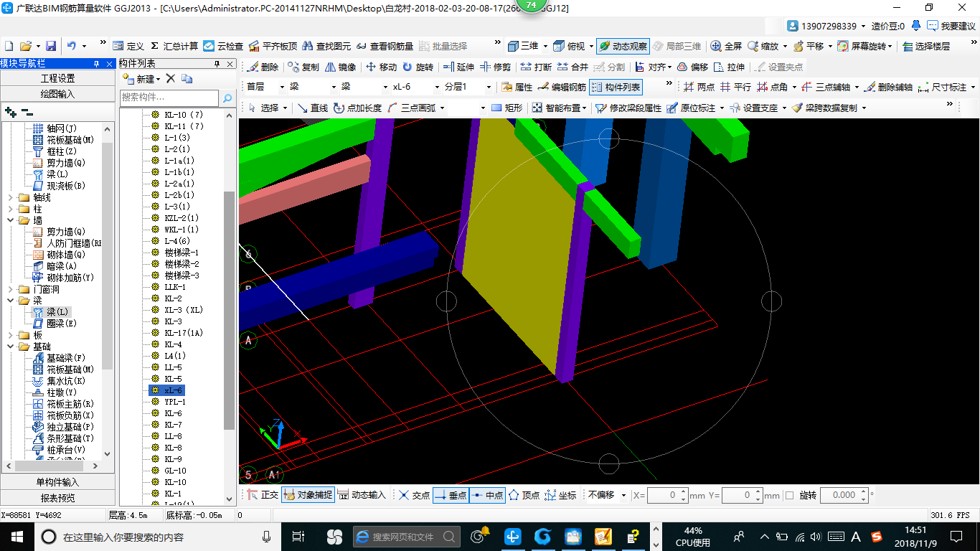Open 查找图元 find element tool

click(x=326, y=46)
